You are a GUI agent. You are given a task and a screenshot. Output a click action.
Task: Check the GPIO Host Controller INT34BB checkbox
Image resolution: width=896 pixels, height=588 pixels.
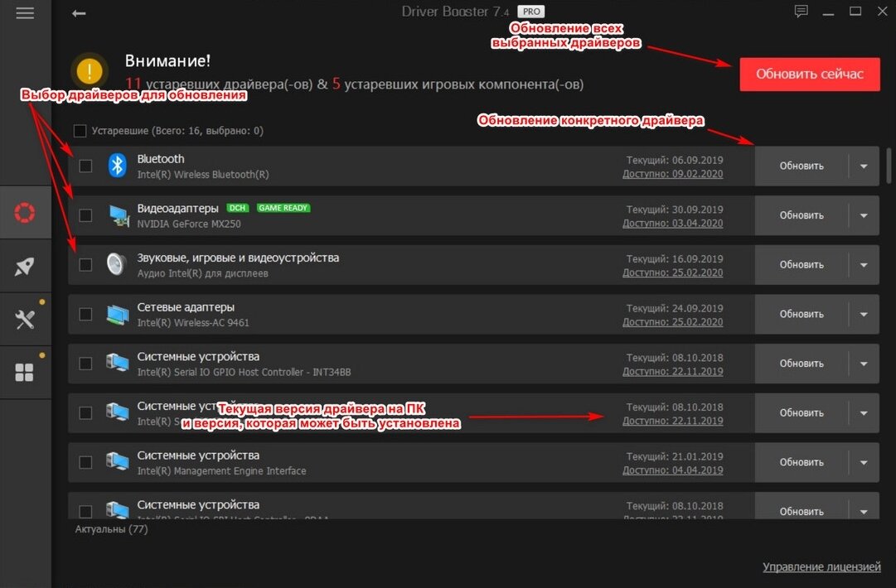(x=85, y=364)
